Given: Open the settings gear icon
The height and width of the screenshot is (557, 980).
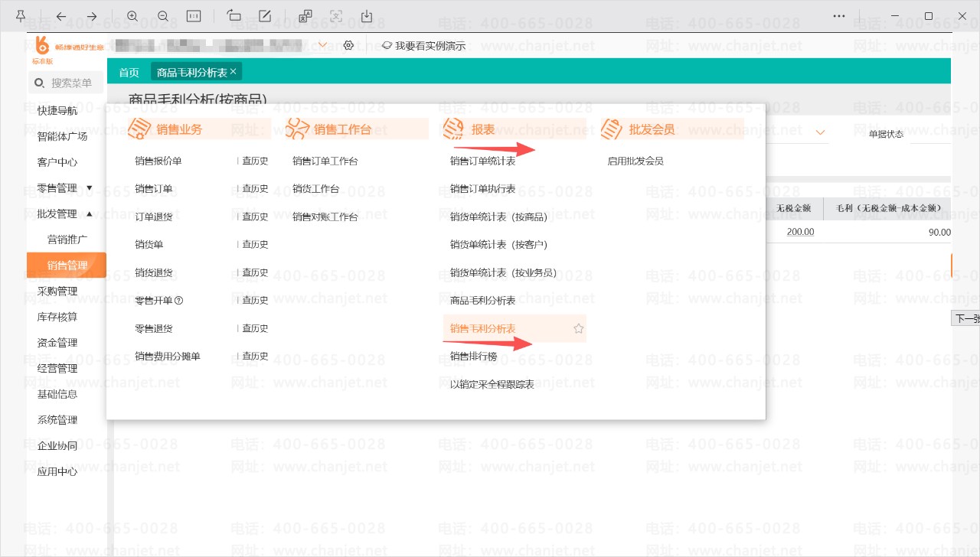Looking at the screenshot, I should (x=348, y=45).
